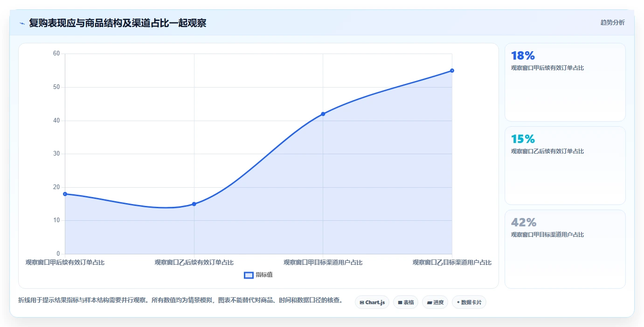
Task: Click the 42% stat card value
Action: pyautogui.click(x=524, y=223)
